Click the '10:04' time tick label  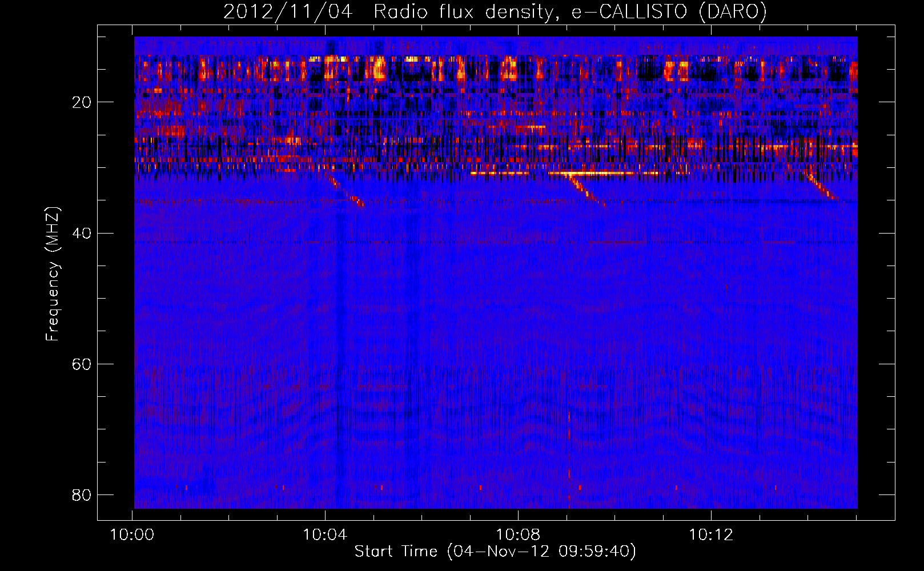[x=325, y=535]
